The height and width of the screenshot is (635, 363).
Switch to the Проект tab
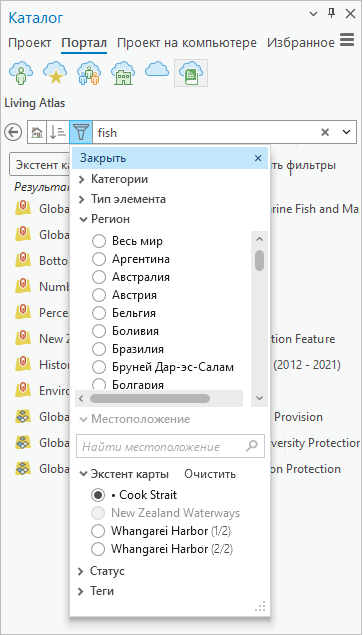30,43
